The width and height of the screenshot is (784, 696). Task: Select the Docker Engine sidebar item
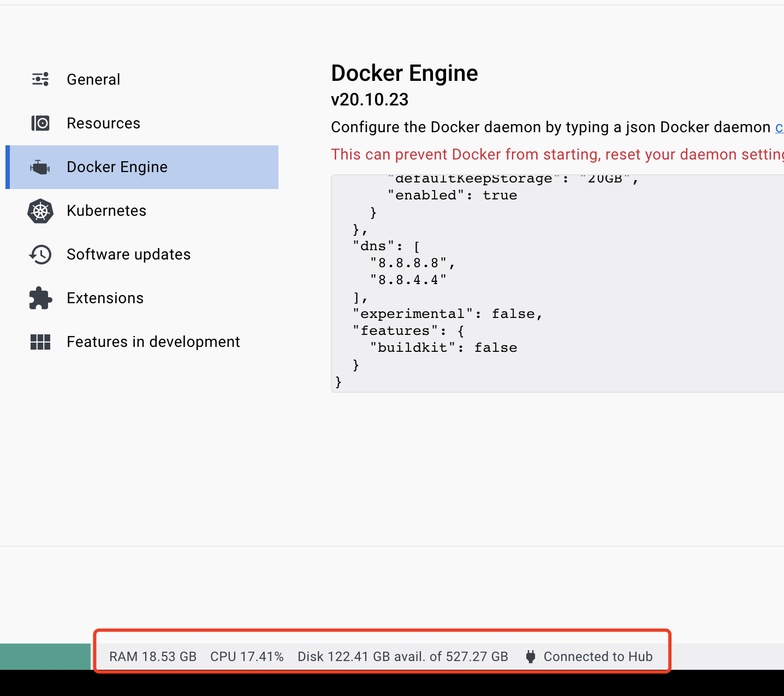(142, 167)
